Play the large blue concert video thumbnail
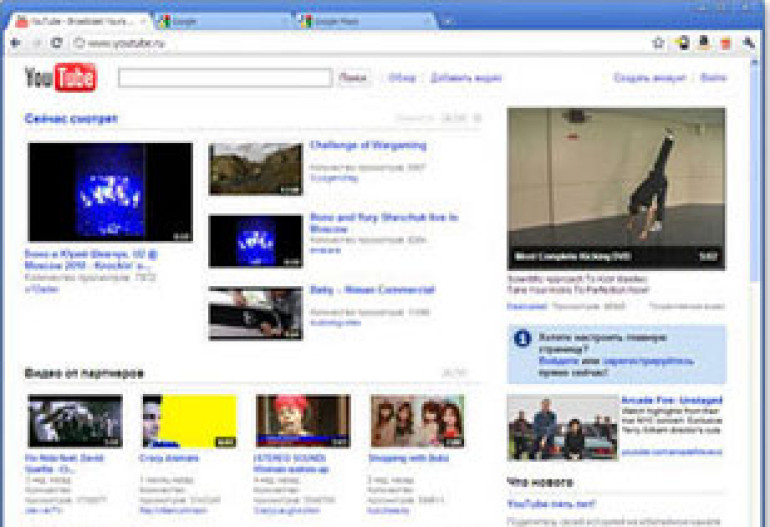The width and height of the screenshot is (770, 527). 110,192
